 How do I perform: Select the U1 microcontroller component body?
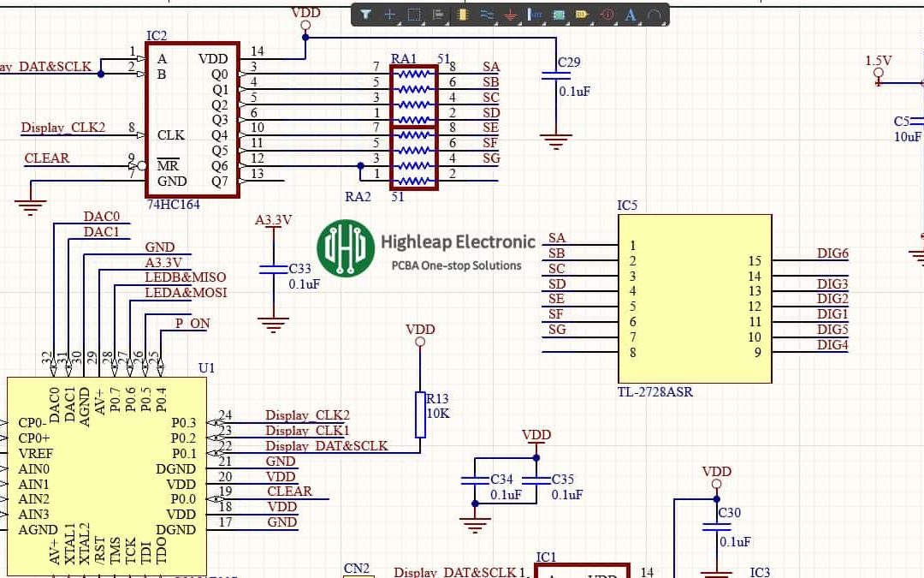click(x=107, y=477)
